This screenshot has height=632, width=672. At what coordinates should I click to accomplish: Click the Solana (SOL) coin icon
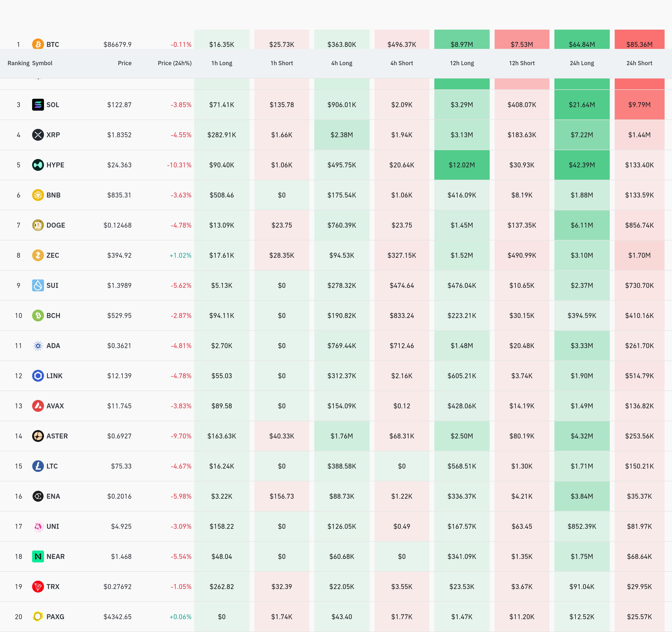(38, 105)
